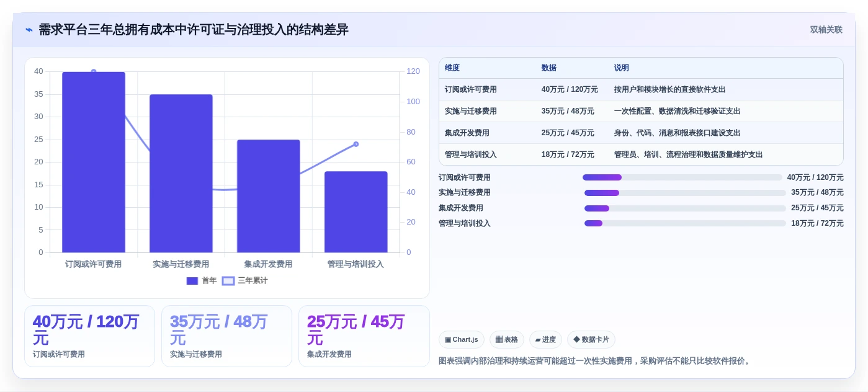Click the 订阅或许可费用 first-year bar
868x392 pixels.
[x=94, y=163]
